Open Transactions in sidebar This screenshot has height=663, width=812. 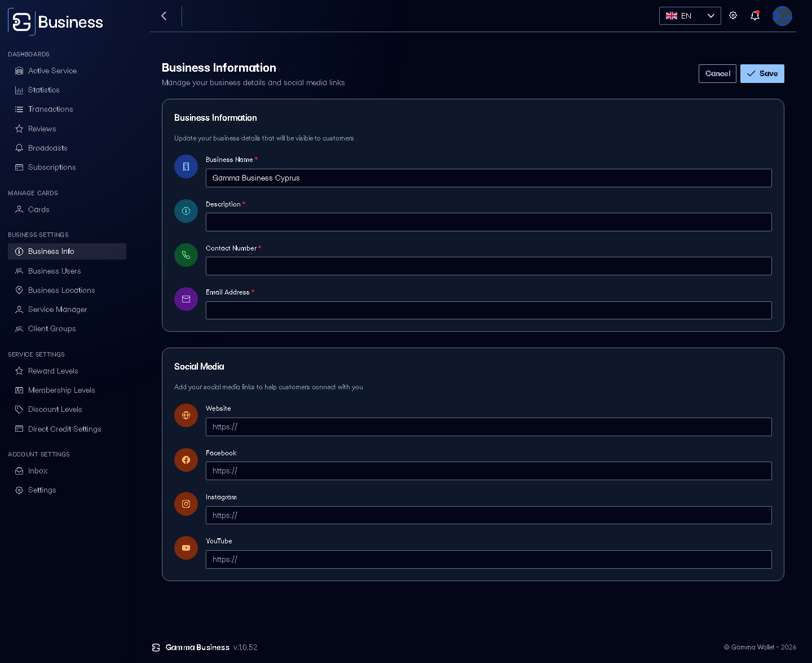tap(67, 109)
